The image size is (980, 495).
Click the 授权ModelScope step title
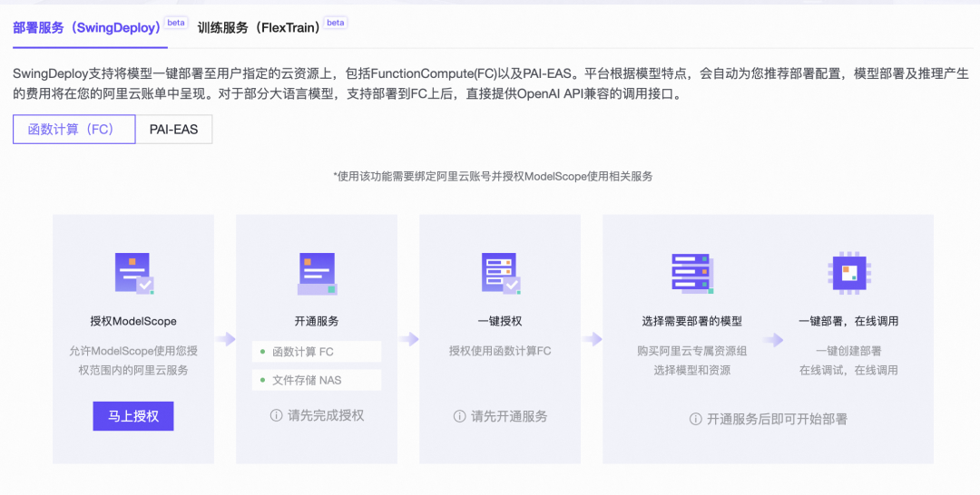click(x=133, y=322)
